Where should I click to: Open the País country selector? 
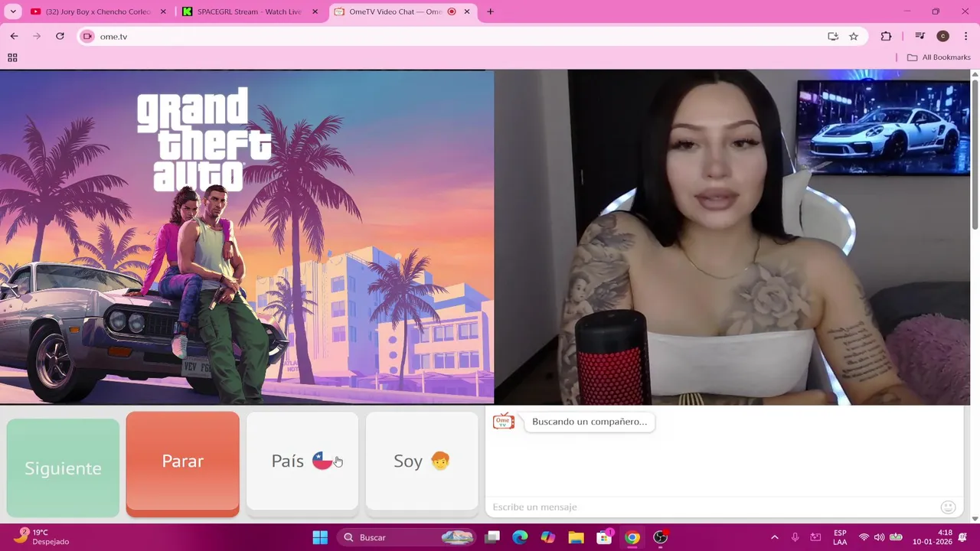(x=302, y=461)
